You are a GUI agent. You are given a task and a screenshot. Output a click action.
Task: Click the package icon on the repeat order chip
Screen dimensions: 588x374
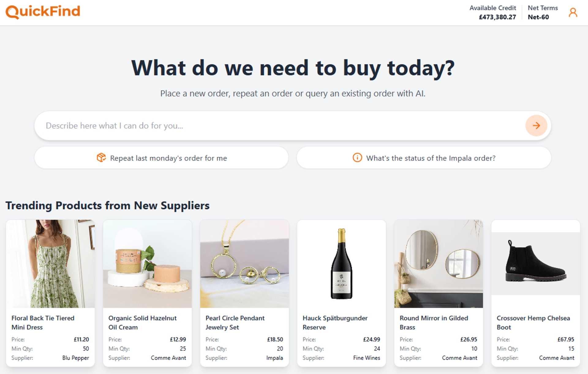(101, 158)
